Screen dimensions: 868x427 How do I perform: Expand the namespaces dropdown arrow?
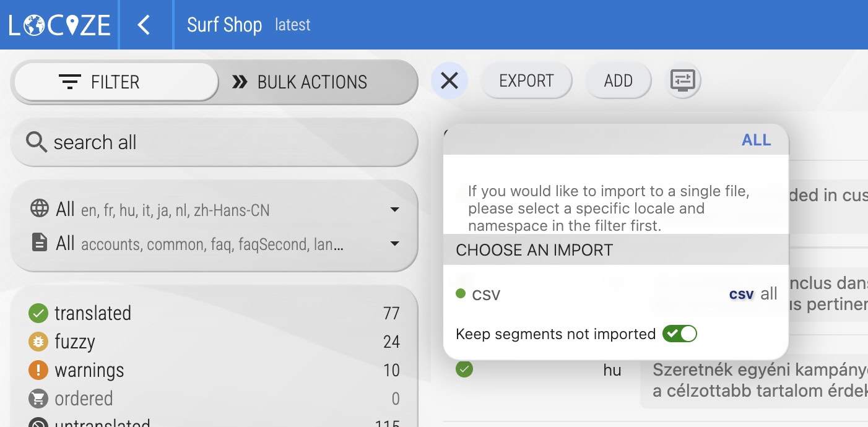pyautogui.click(x=394, y=244)
